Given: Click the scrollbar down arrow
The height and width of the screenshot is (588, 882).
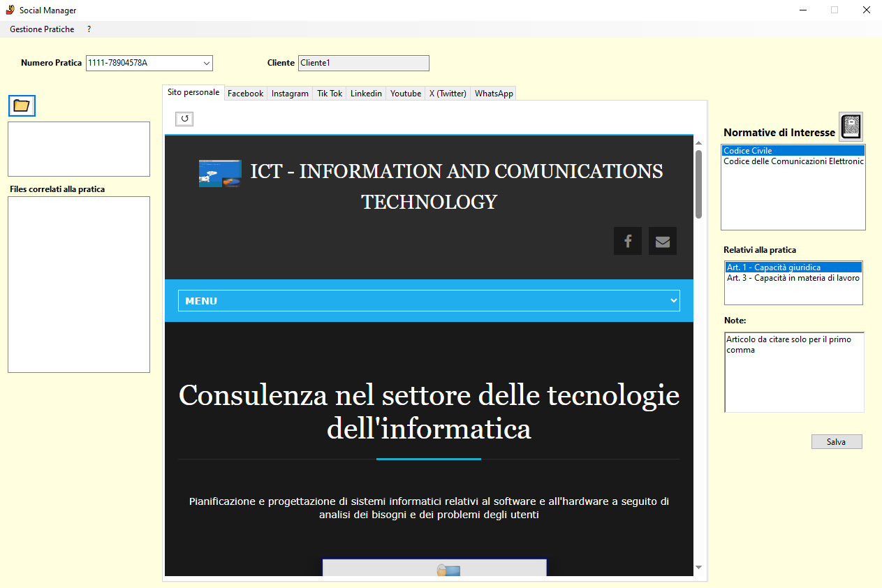Looking at the screenshot, I should point(698,567).
